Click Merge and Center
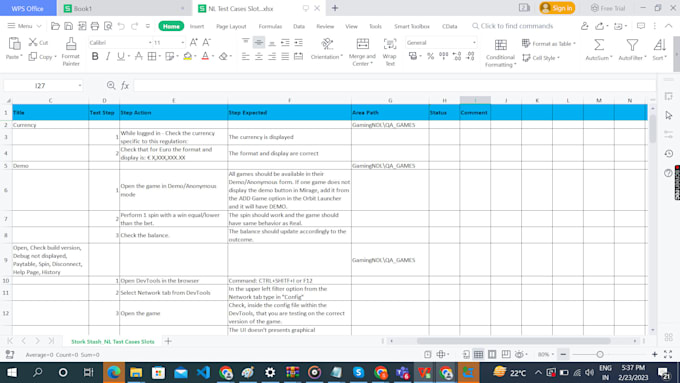680x383 pixels. click(x=362, y=52)
